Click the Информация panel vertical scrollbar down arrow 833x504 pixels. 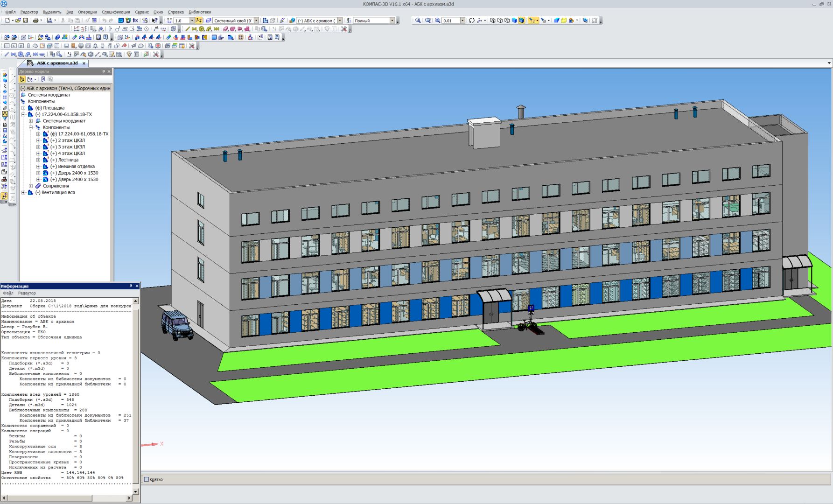click(x=136, y=491)
